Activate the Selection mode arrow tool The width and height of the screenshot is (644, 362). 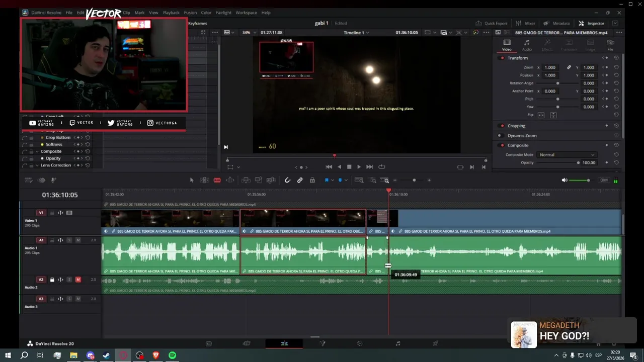(x=192, y=180)
